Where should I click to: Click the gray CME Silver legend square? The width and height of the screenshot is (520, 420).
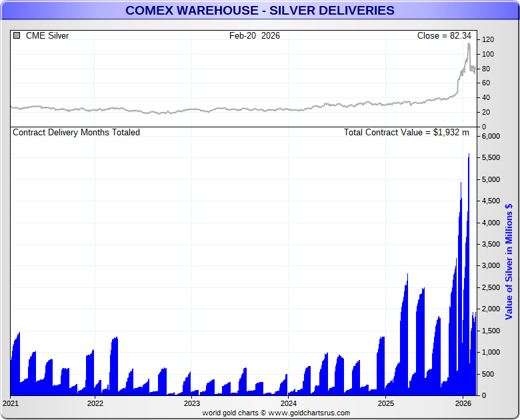[x=17, y=35]
